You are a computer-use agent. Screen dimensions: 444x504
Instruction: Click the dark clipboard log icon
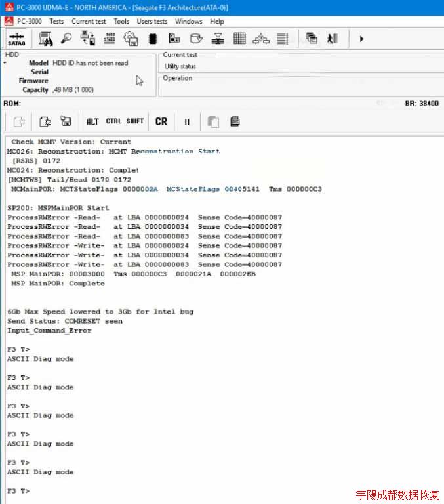point(235,121)
